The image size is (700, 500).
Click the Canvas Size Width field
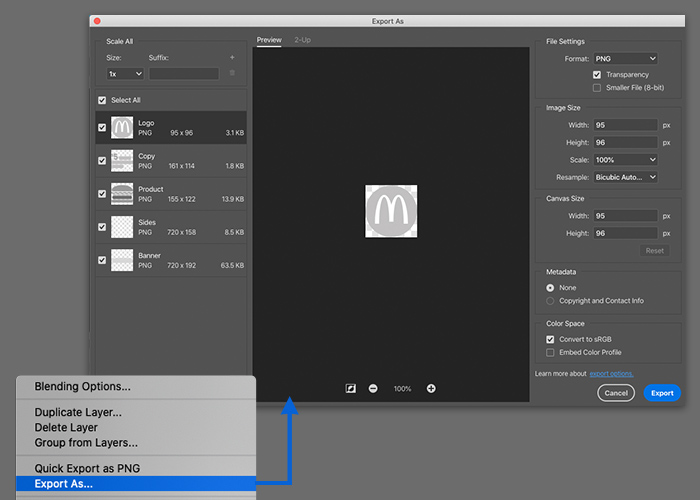(x=625, y=216)
